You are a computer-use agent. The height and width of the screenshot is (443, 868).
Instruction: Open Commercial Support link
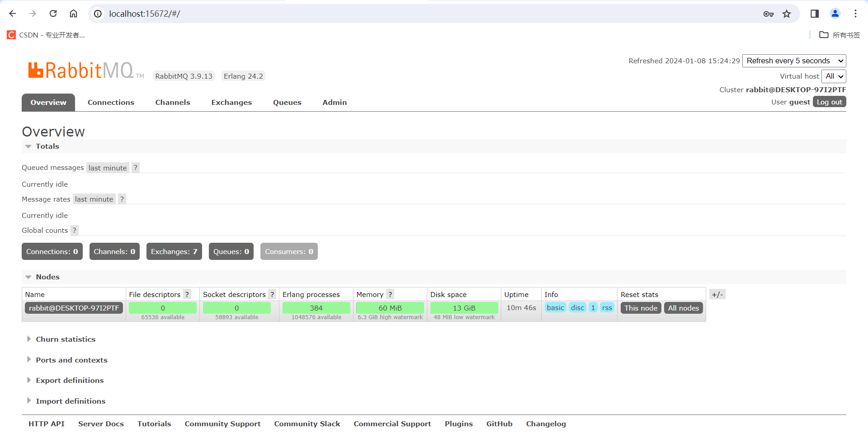[392, 424]
